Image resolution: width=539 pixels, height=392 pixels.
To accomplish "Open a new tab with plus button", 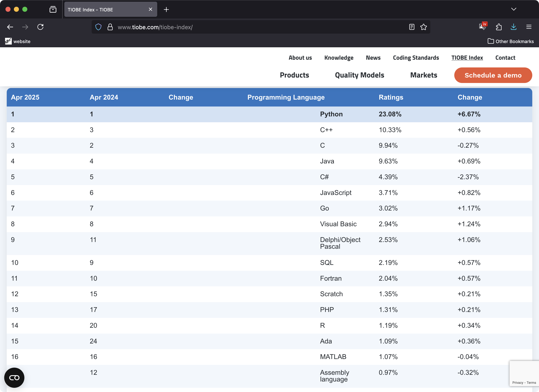I will [166, 9].
